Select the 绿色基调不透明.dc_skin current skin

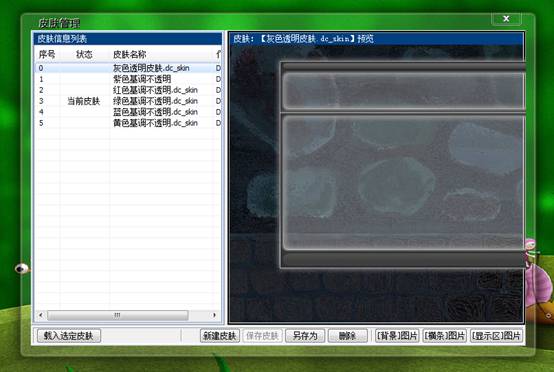(128, 101)
